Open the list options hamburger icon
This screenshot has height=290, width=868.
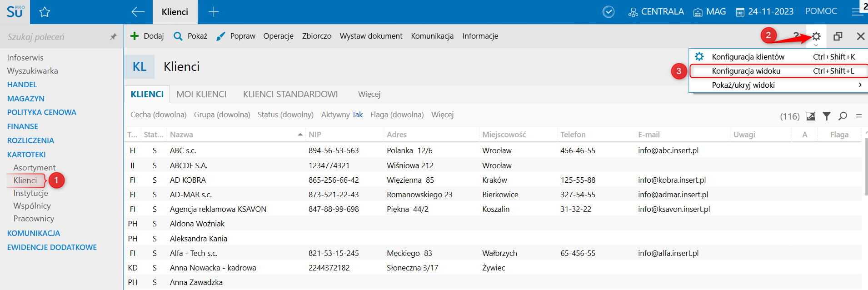[858, 116]
